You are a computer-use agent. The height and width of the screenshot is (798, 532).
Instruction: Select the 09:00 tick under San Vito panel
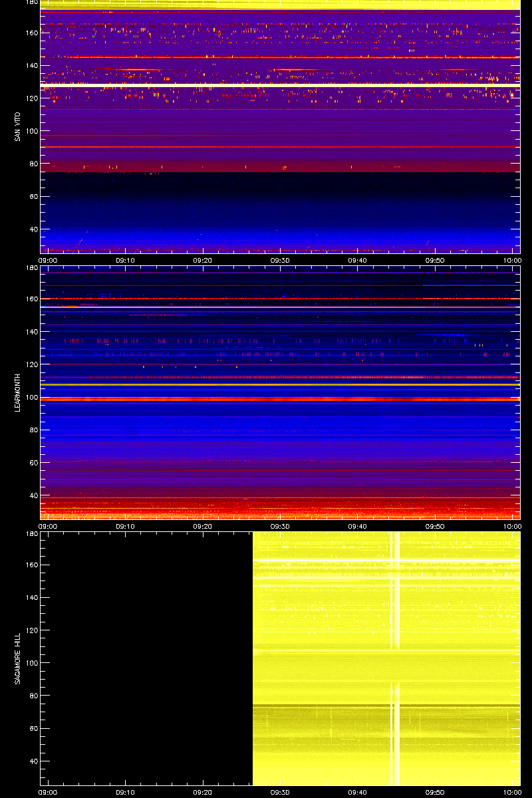[x=48, y=260]
